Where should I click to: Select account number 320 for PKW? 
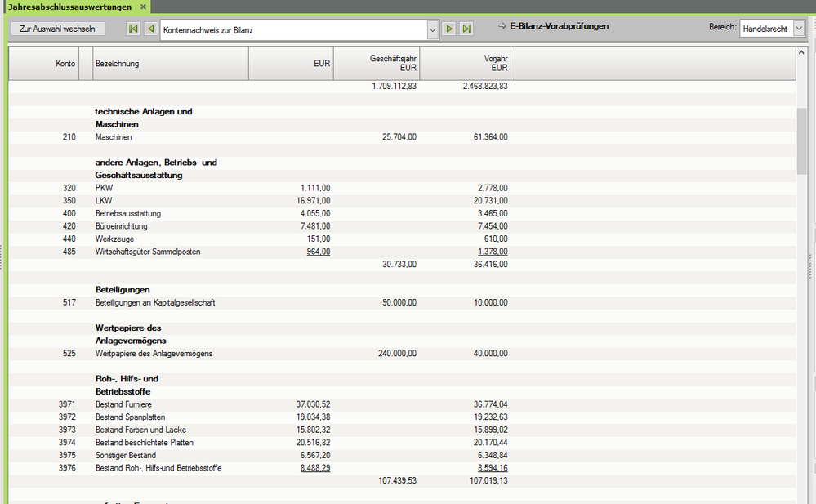pos(69,188)
